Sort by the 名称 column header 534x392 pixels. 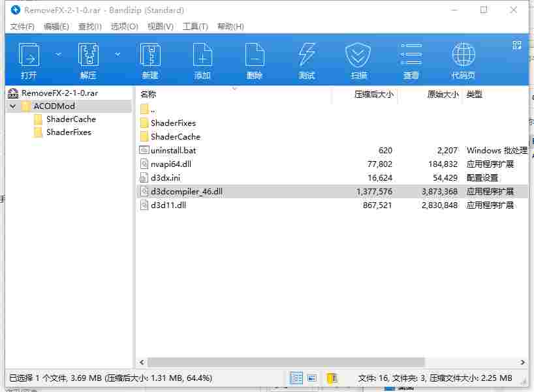148,95
